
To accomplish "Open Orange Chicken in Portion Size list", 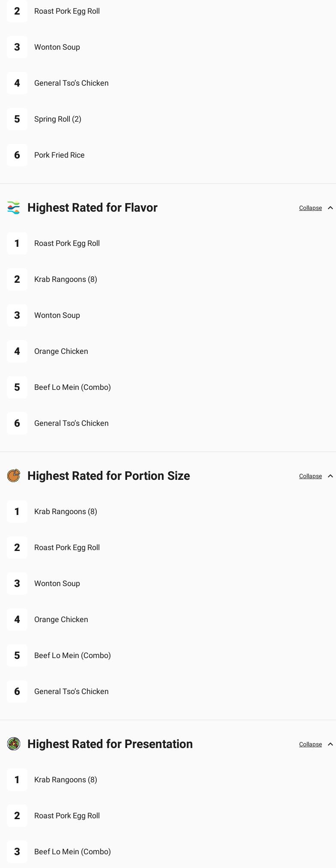I will click(x=61, y=620).
